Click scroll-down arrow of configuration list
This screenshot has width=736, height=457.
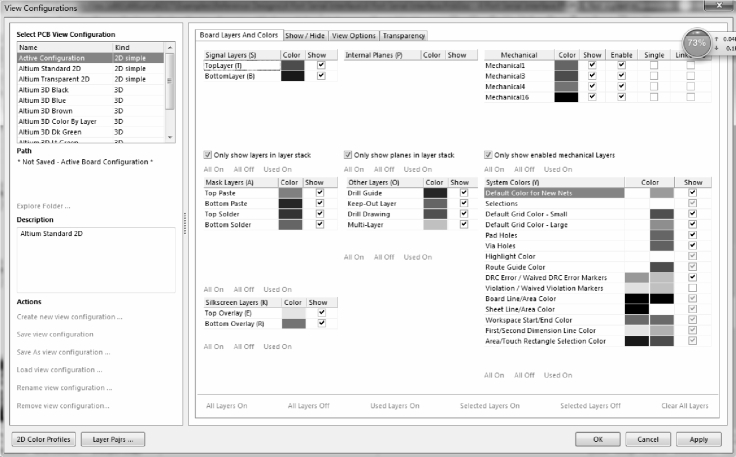tap(170, 137)
